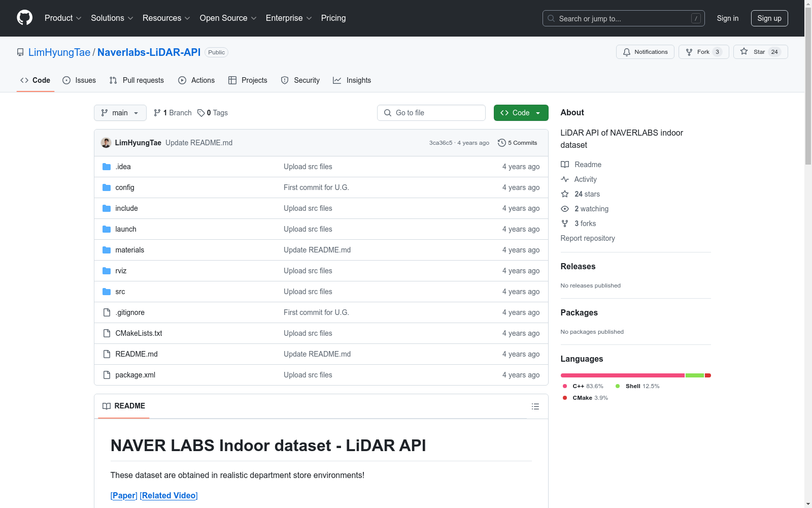Click the Security shield icon
The image size is (812, 508).
[x=284, y=80]
